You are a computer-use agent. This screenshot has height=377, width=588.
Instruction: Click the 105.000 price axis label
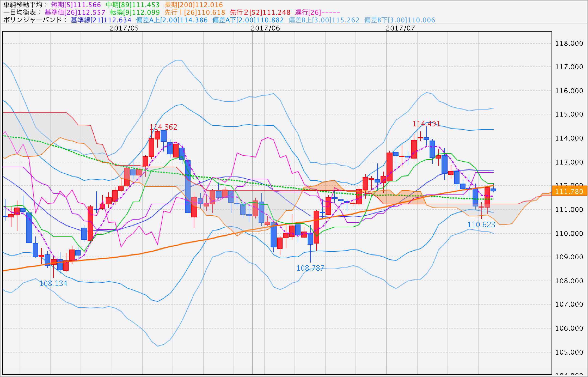(569, 352)
